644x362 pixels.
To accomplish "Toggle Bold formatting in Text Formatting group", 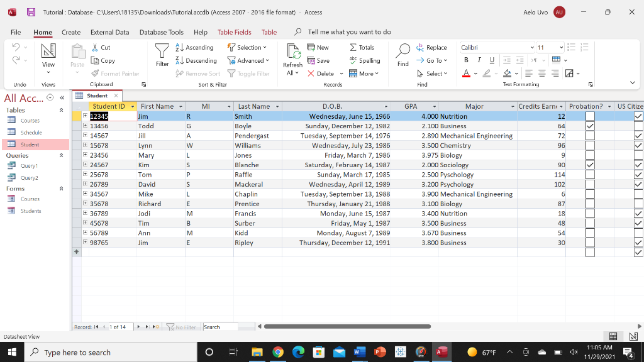I will tap(465, 60).
